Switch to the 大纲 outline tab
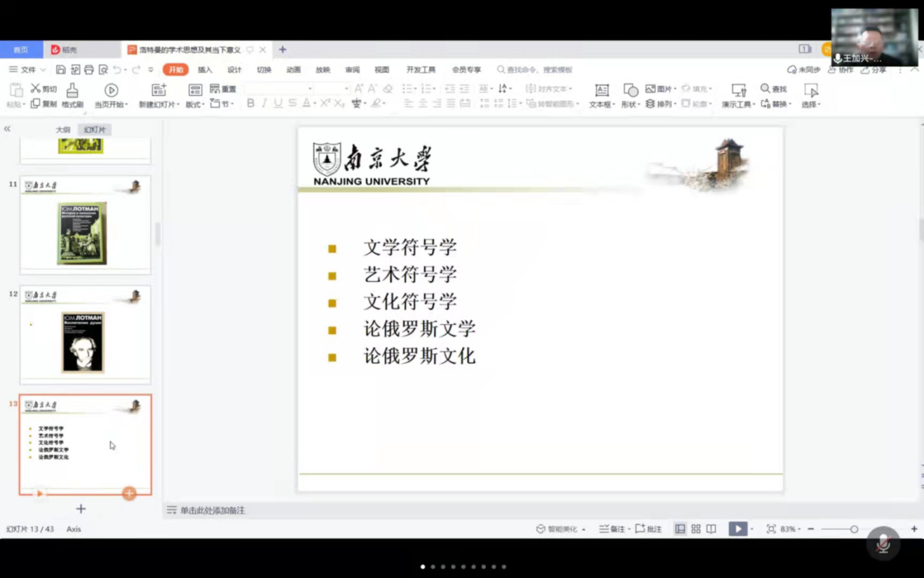924x578 pixels. [x=63, y=130]
